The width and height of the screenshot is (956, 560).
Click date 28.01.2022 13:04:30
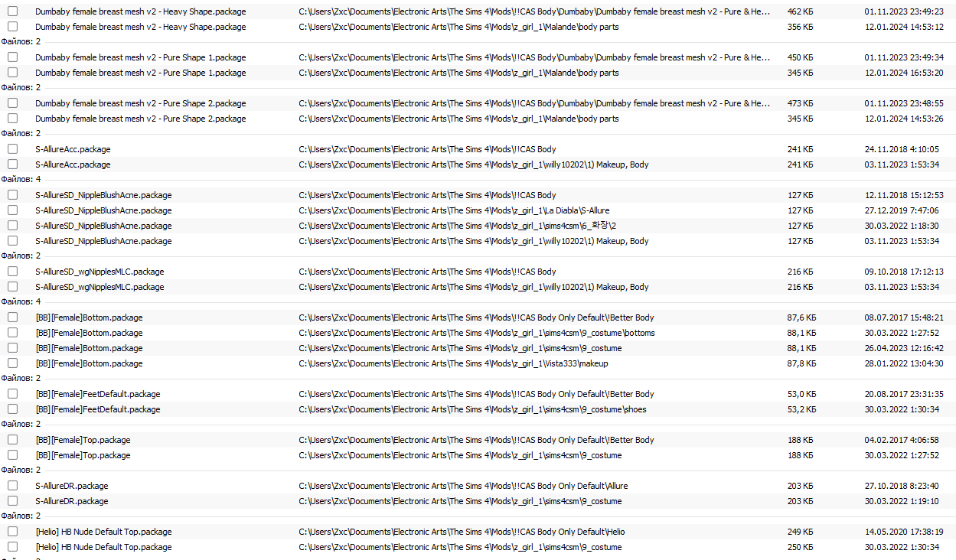click(x=904, y=363)
